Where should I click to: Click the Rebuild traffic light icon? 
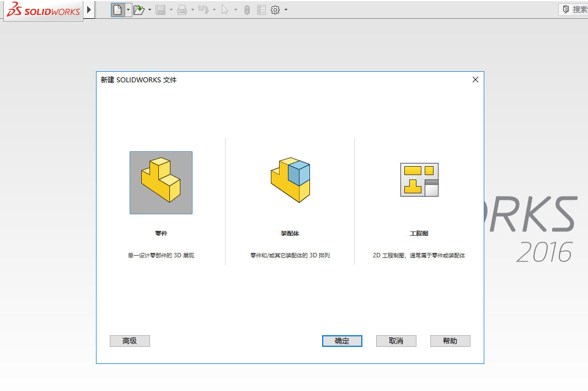coord(247,10)
